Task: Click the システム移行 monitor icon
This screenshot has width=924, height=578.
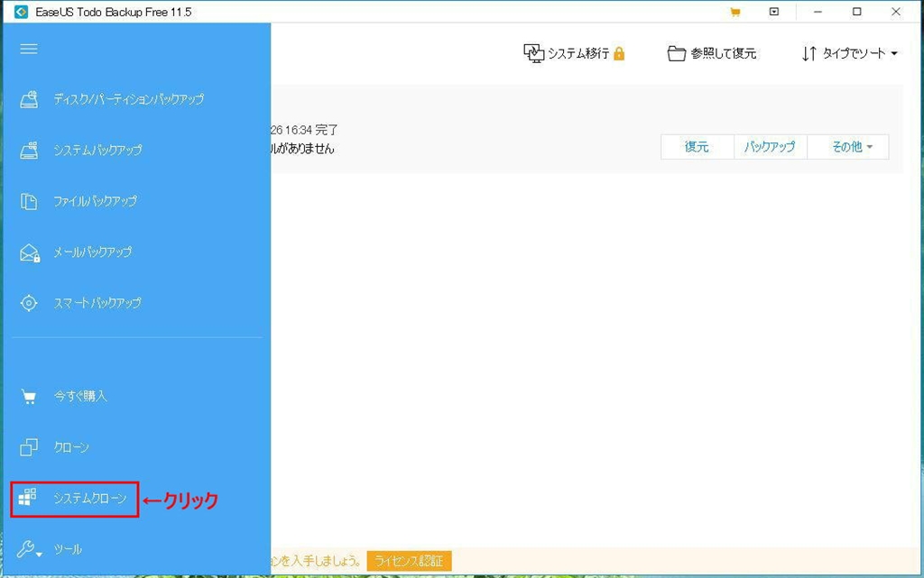Action: [x=533, y=53]
